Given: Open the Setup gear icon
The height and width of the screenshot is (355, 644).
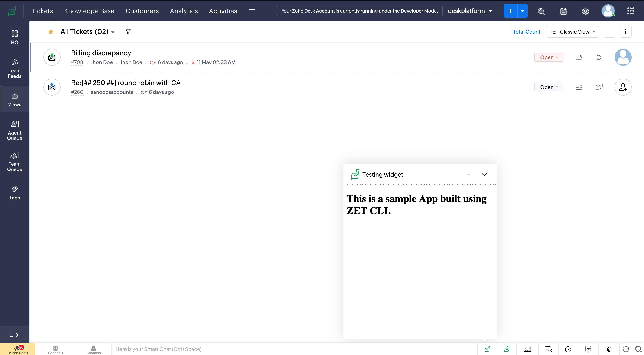Looking at the screenshot, I should click(585, 11).
